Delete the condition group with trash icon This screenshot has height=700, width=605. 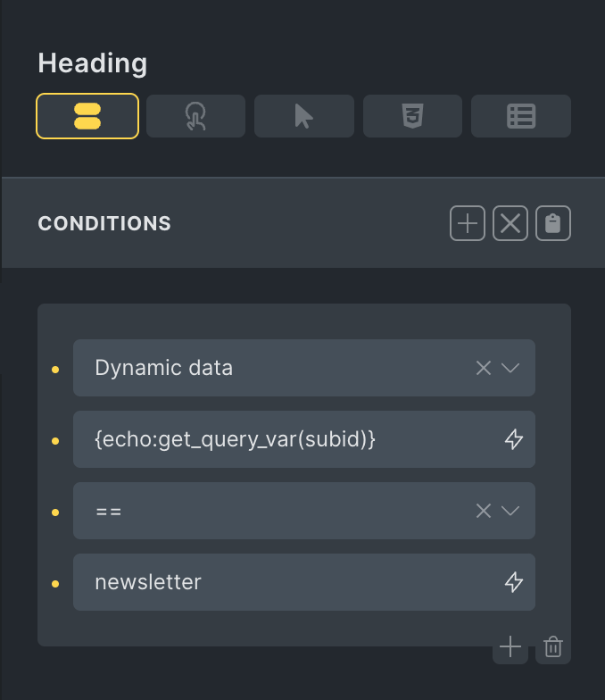[x=553, y=646]
